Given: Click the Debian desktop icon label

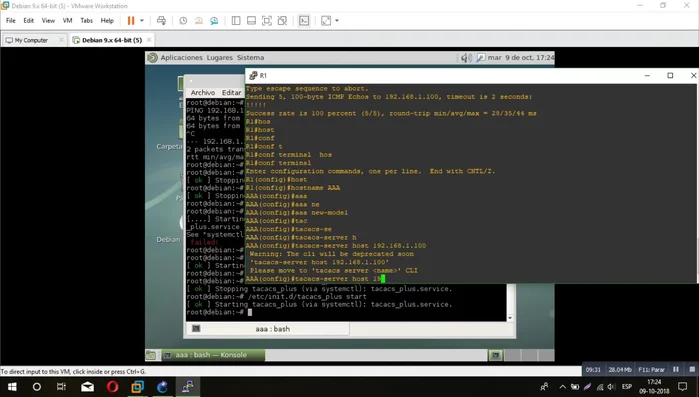Looking at the screenshot, I should [168, 240].
